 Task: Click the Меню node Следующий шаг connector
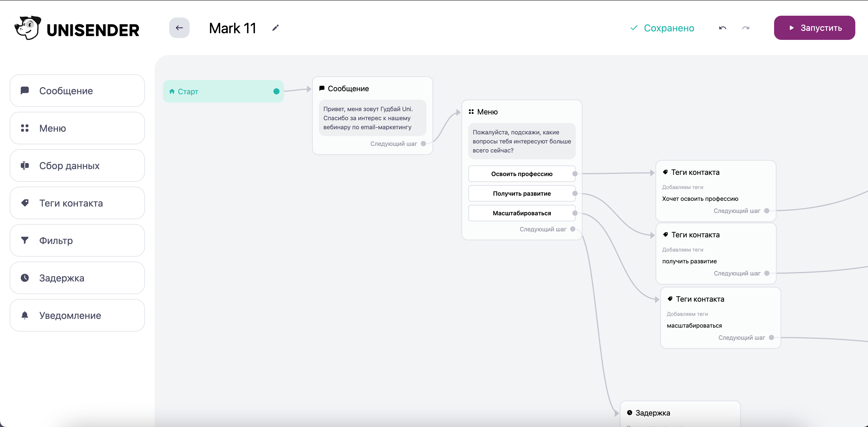(573, 229)
